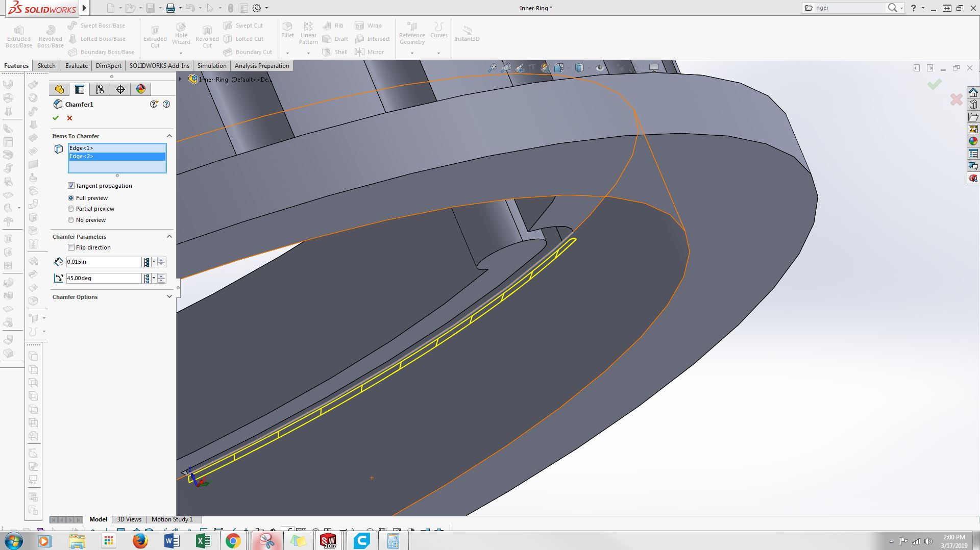This screenshot has width=980, height=550.
Task: Open the Chamfer help question mark
Action: point(166,104)
